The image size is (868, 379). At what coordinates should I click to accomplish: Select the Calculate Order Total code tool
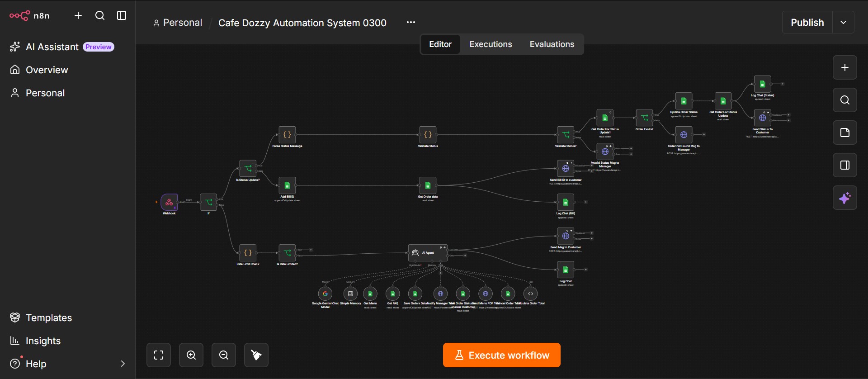click(531, 294)
